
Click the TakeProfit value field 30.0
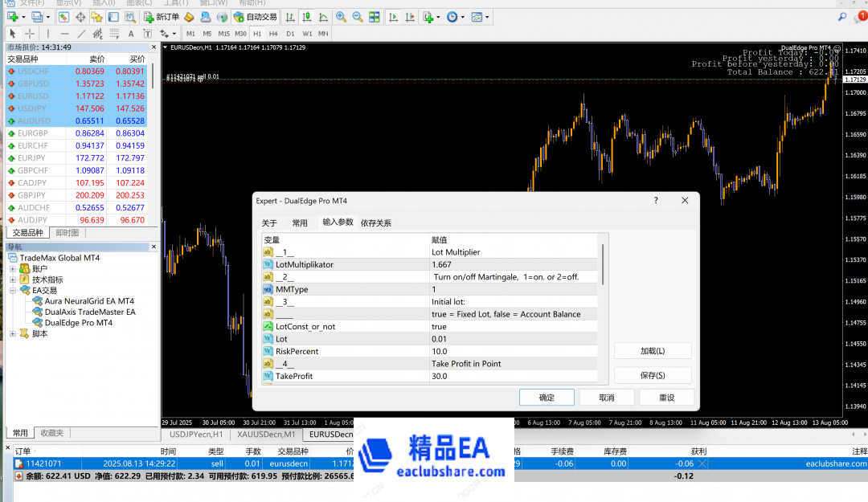click(x=513, y=376)
